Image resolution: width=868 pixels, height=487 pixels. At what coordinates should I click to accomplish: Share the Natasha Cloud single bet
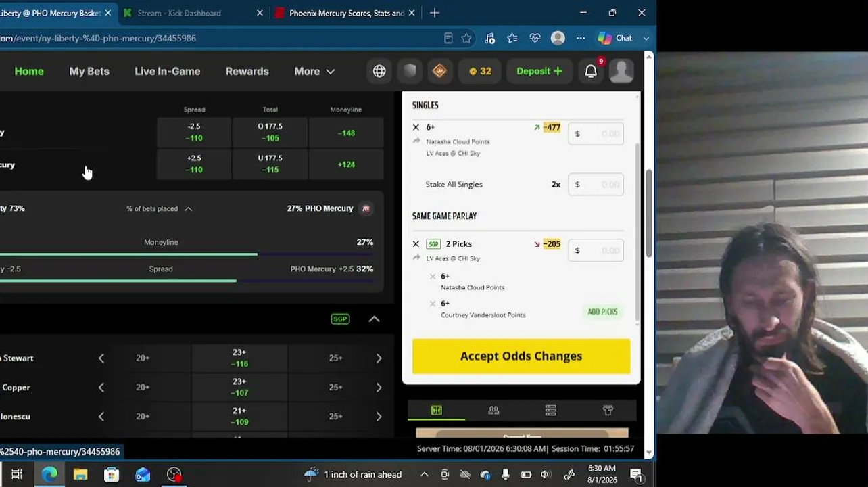[416, 141]
